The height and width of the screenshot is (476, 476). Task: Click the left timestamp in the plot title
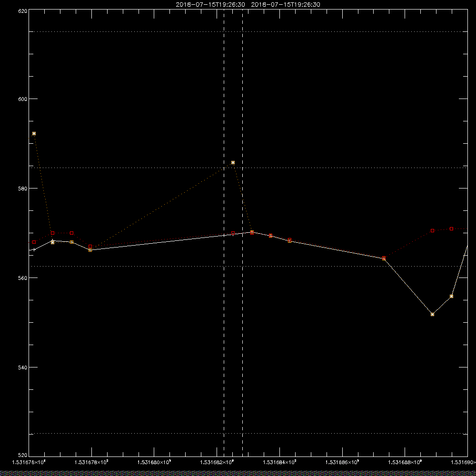(210, 5)
